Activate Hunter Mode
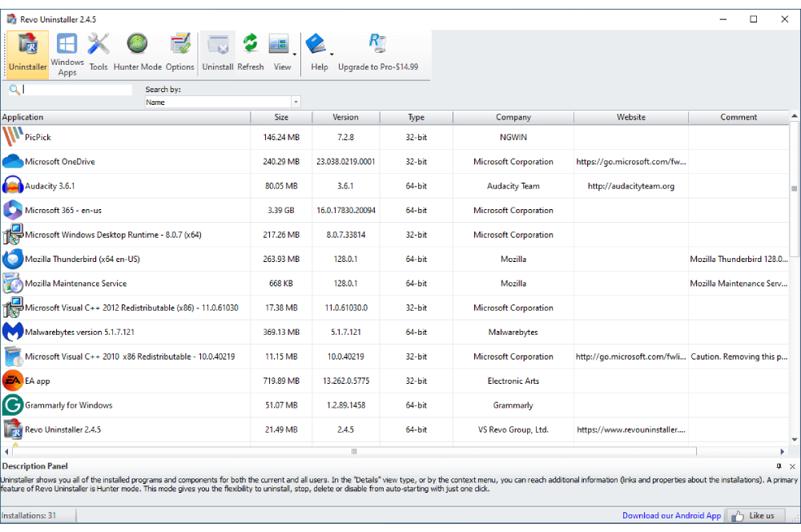 tap(138, 54)
